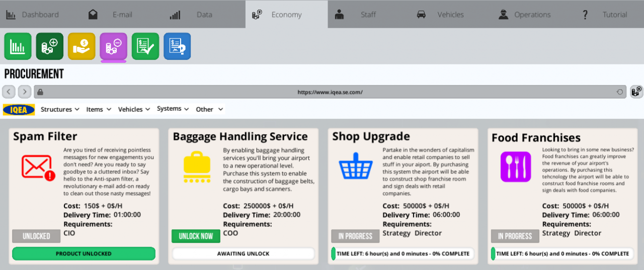
Task: Click the coins icon right of address bar
Action: (x=636, y=92)
